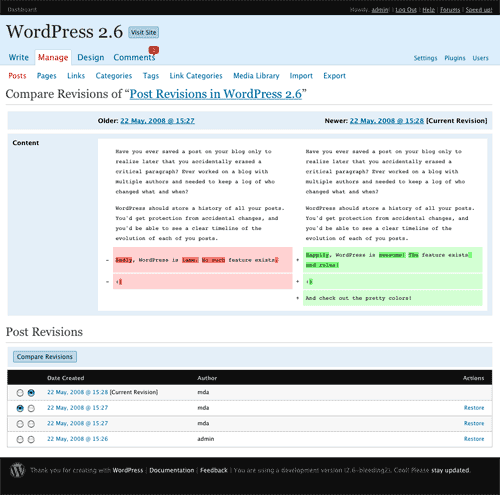Click the 'Content' label in diff panel

(x=26, y=143)
